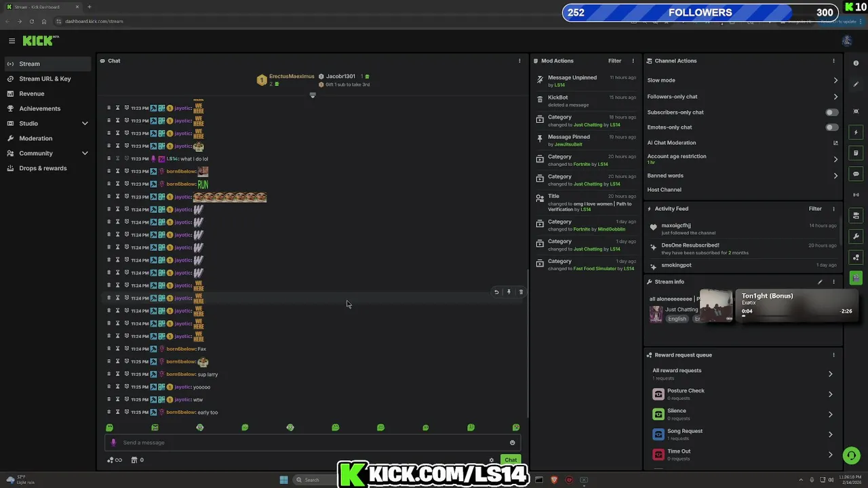
Task: Open the hamburger menu beside the Kick logo
Action: 12,41
